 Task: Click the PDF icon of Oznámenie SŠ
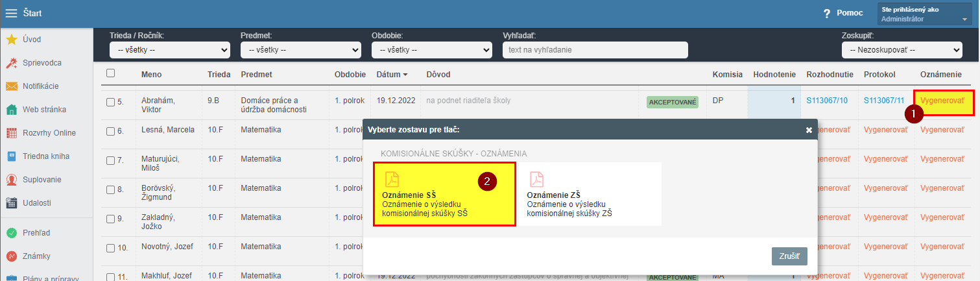point(391,179)
